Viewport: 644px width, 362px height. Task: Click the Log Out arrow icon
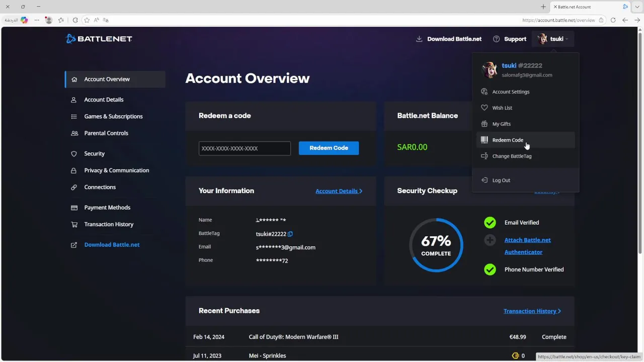click(x=485, y=180)
